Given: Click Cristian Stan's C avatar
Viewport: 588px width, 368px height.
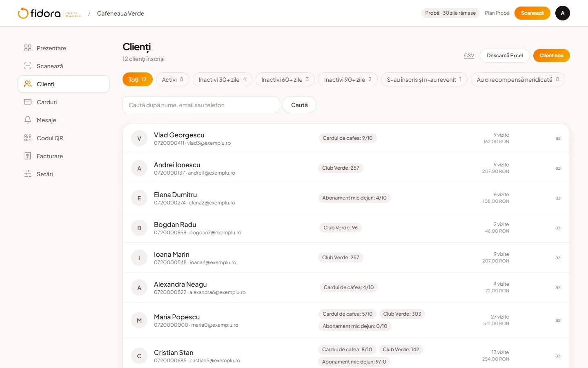Looking at the screenshot, I should pyautogui.click(x=139, y=356).
